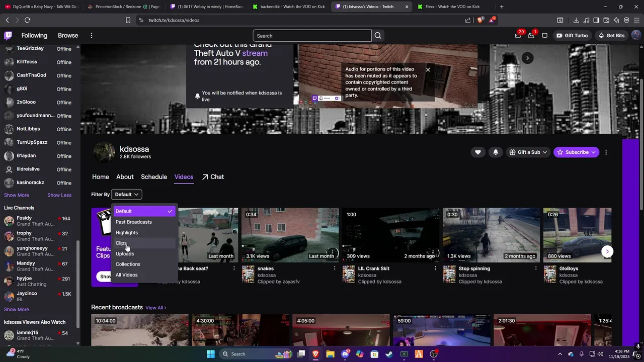This screenshot has height=362, width=644.
Task: Select the checked Default filter option
Action: pos(144,211)
